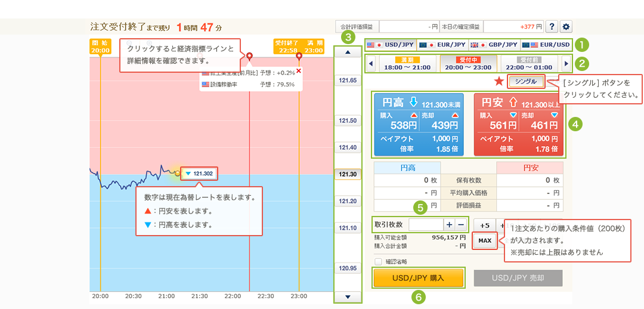Show later time periods with right arrow

[565, 63]
